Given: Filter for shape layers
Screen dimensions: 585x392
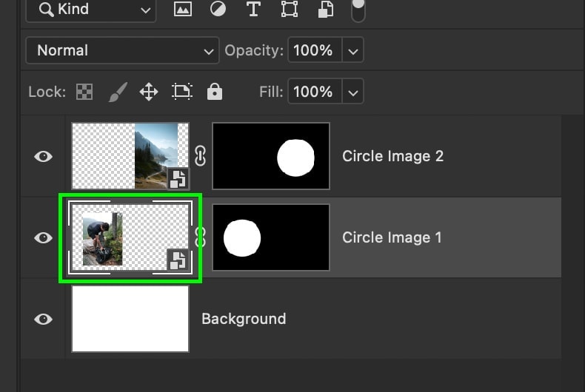Looking at the screenshot, I should (289, 9).
